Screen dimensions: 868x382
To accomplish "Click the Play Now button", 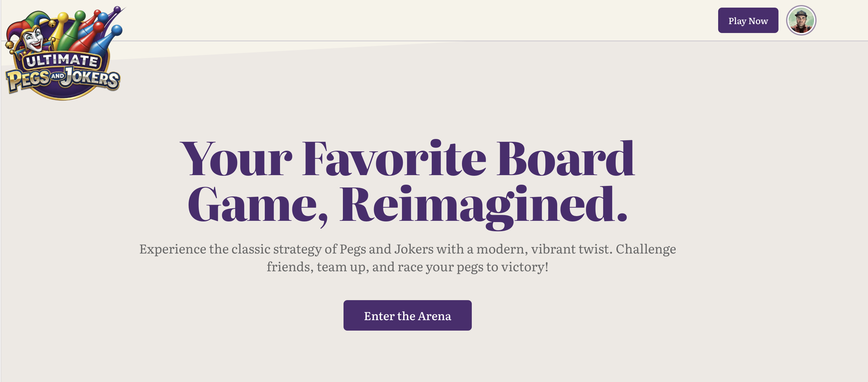I will tap(748, 21).
